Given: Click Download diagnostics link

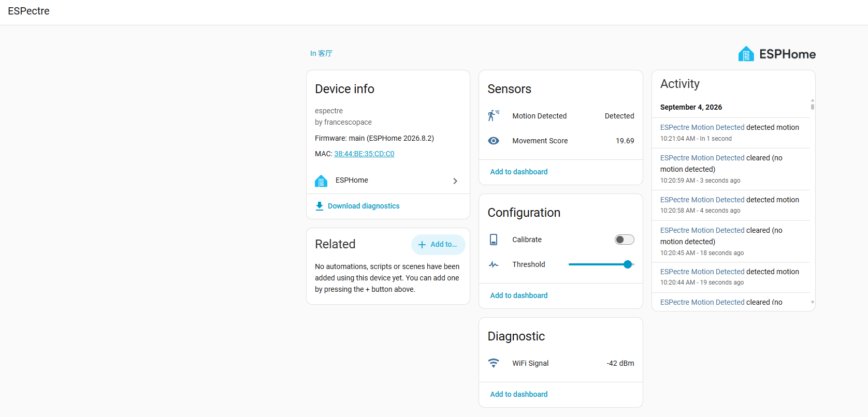Looking at the screenshot, I should pyautogui.click(x=364, y=206).
